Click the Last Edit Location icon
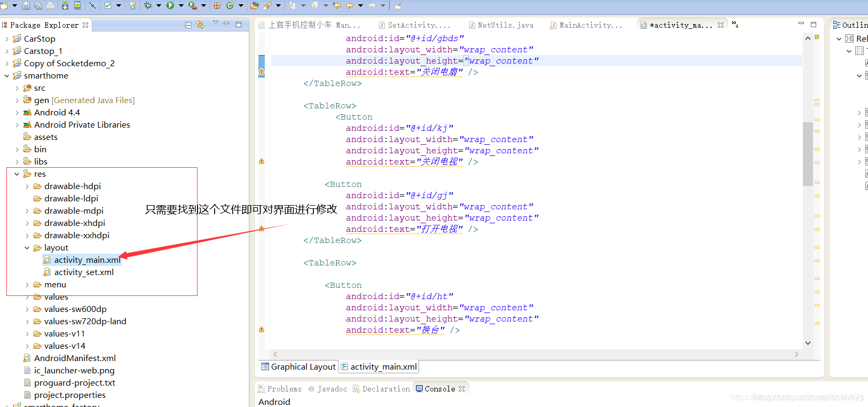Screen dimensions: 868x407 [x=337, y=5]
